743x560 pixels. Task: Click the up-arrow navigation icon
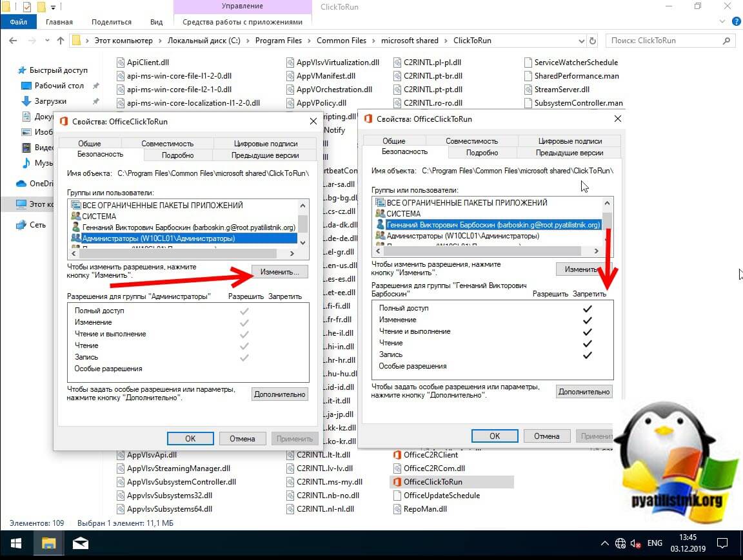(x=61, y=41)
